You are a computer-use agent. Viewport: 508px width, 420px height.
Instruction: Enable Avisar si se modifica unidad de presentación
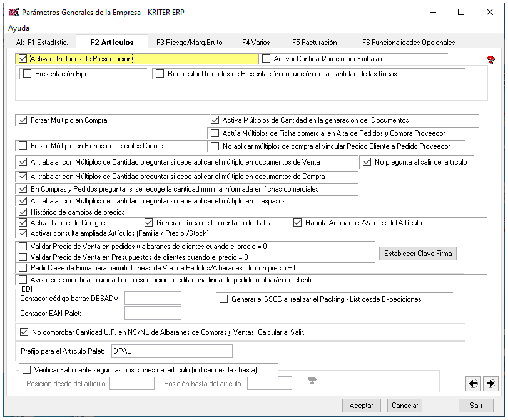pyautogui.click(x=23, y=280)
